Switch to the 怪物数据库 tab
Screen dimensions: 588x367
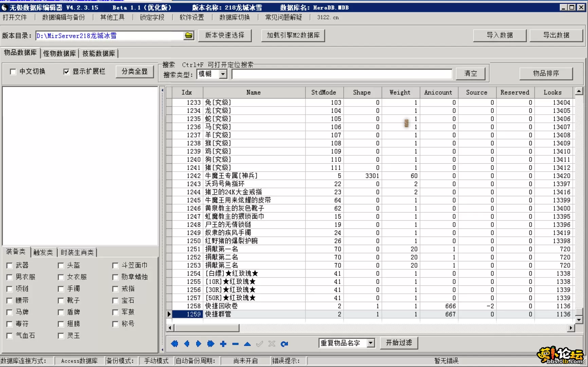(x=59, y=53)
